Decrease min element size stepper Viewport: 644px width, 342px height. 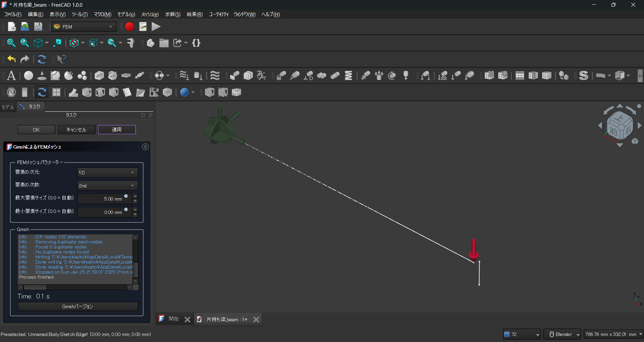pos(135,215)
